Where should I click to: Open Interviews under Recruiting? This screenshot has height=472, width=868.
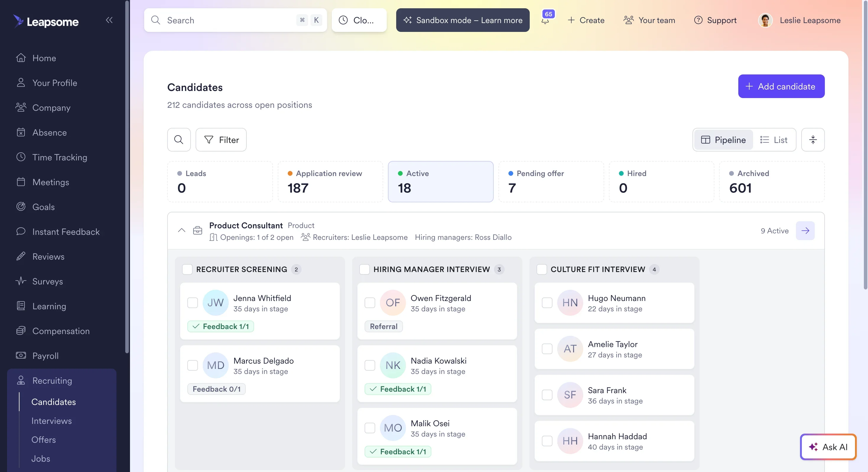(52, 421)
